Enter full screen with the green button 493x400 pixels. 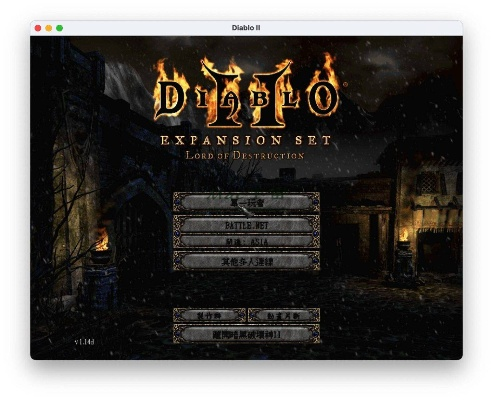59,28
